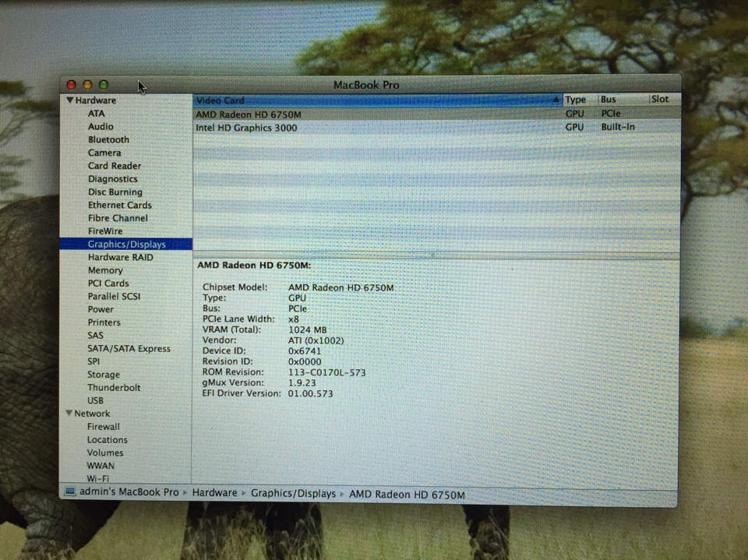Click the Slot column header

tap(660, 100)
